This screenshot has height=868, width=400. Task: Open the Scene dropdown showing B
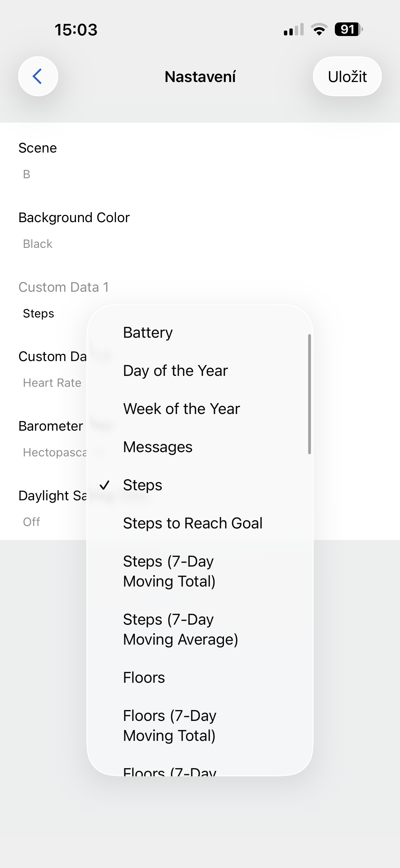coord(27,174)
